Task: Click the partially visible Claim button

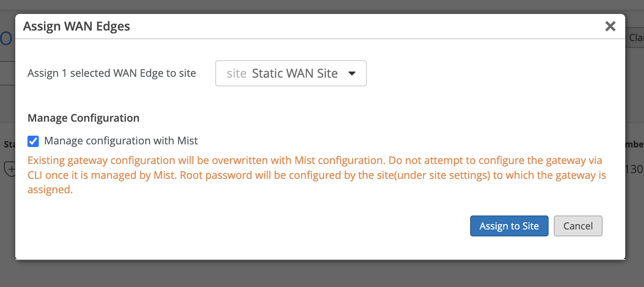Action: (635, 38)
